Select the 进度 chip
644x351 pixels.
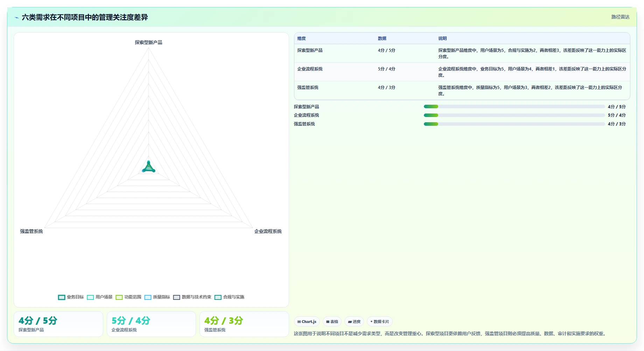pos(354,322)
